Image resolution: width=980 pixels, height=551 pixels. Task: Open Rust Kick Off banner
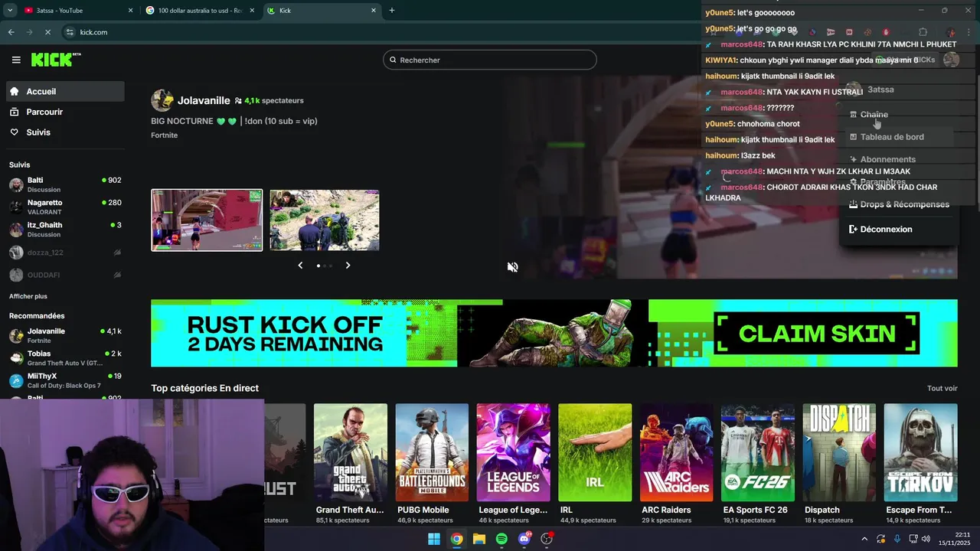[x=554, y=333]
